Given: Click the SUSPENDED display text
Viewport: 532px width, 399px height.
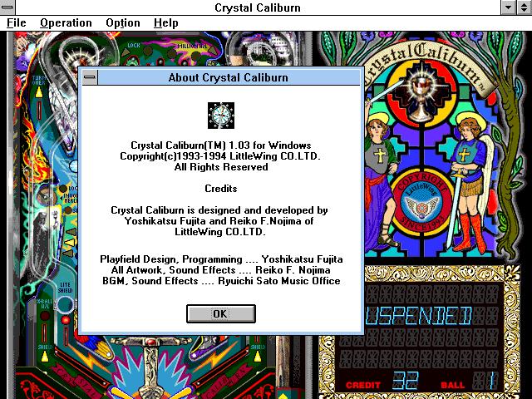Looking at the screenshot, I should (x=419, y=316).
